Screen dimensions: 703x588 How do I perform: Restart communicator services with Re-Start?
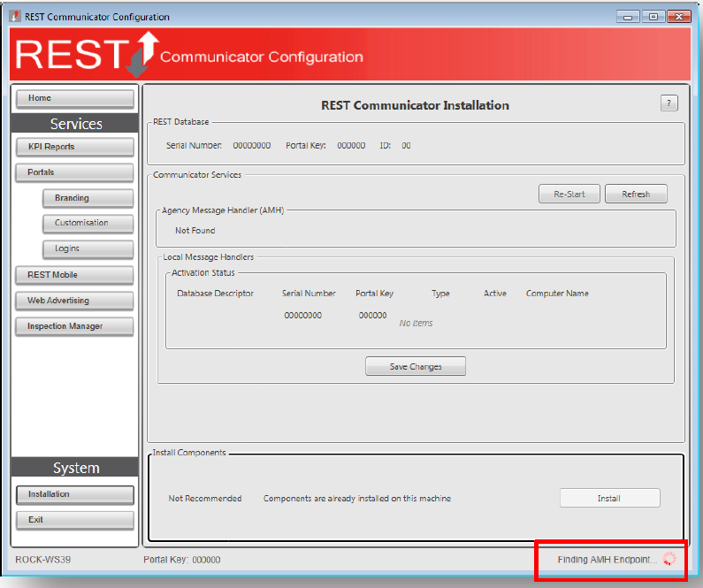coord(569,194)
